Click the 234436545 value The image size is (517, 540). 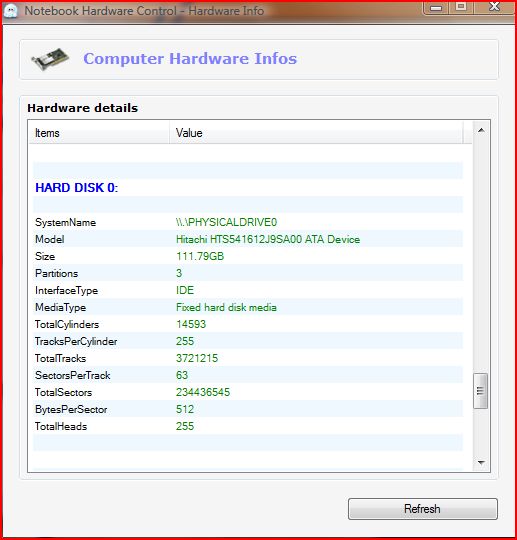(x=203, y=392)
